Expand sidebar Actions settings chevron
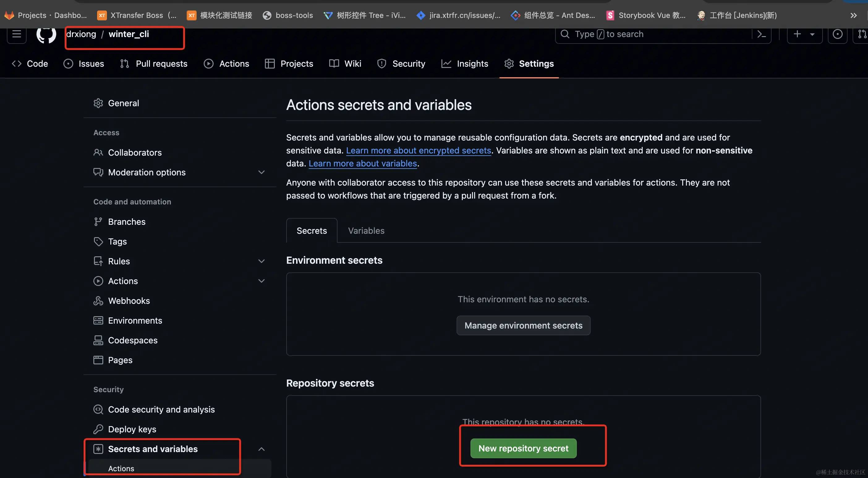The image size is (868, 478). [x=261, y=281]
